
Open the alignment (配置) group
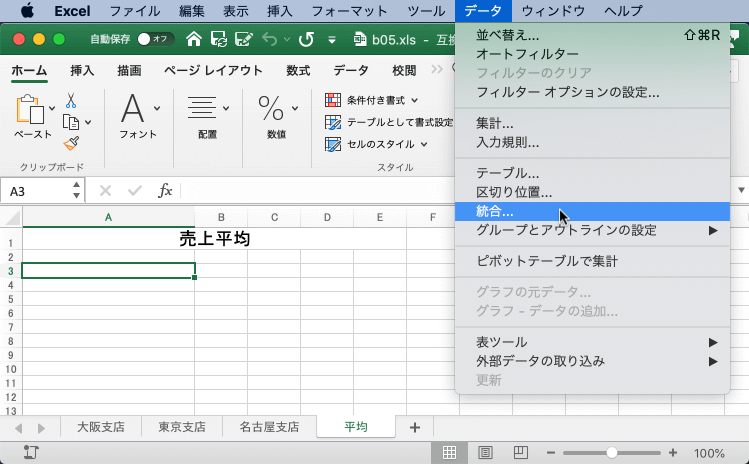[x=207, y=116]
